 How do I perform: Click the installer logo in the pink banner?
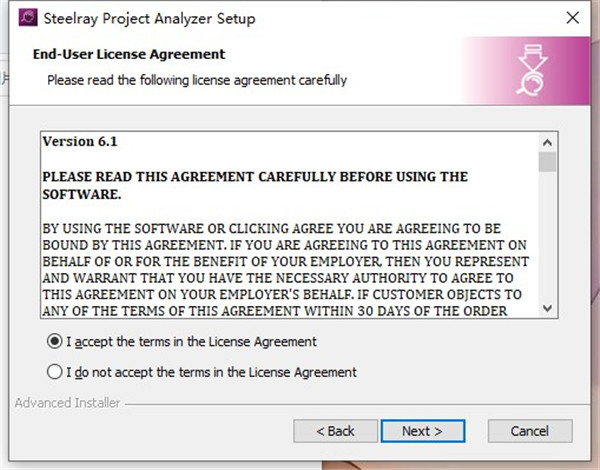(532, 70)
